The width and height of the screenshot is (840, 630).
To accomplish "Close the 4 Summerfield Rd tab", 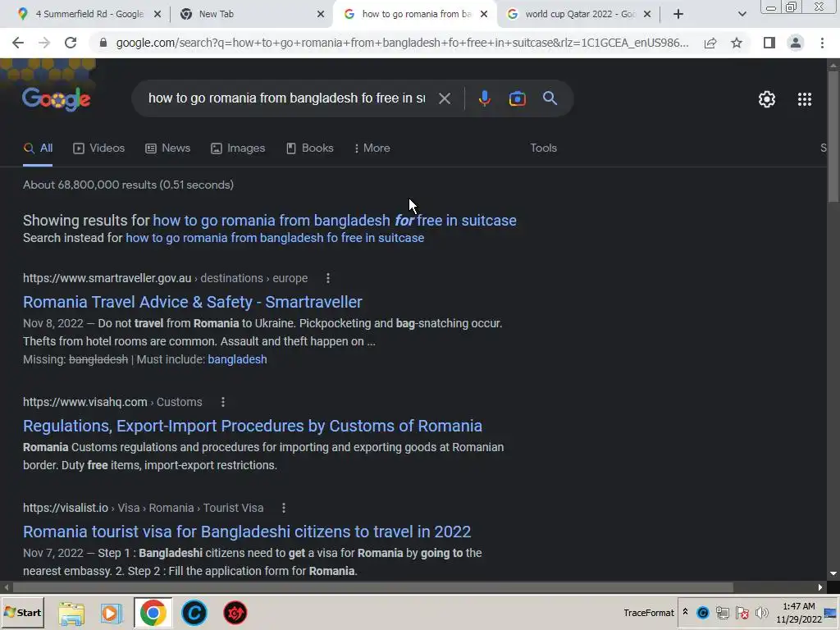I will point(157,14).
